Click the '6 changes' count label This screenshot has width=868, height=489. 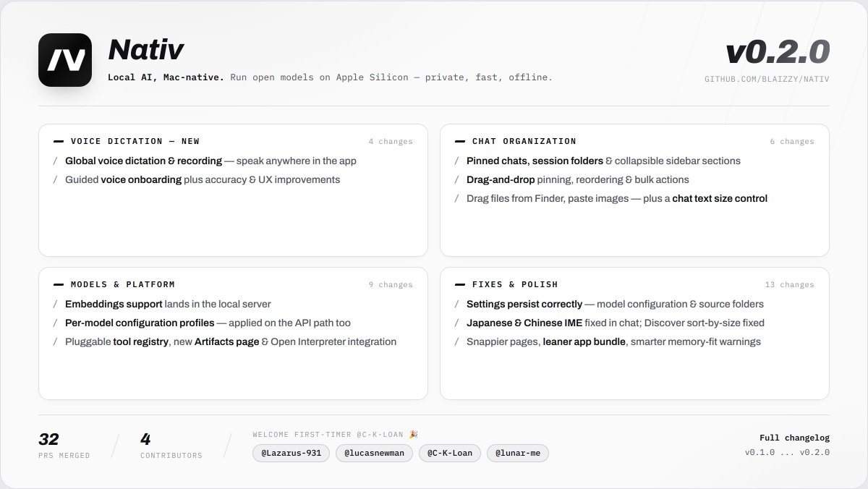792,142
